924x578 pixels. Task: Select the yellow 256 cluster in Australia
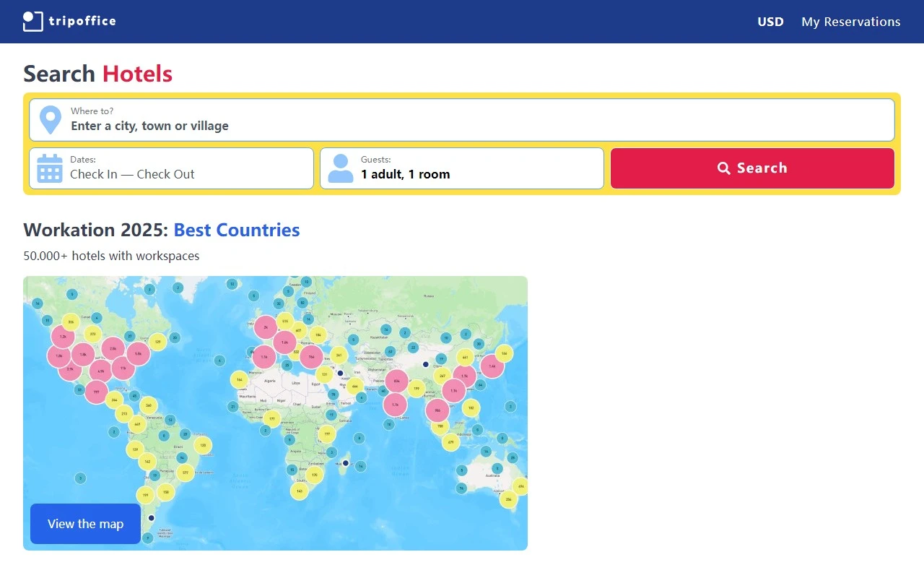pos(508,499)
